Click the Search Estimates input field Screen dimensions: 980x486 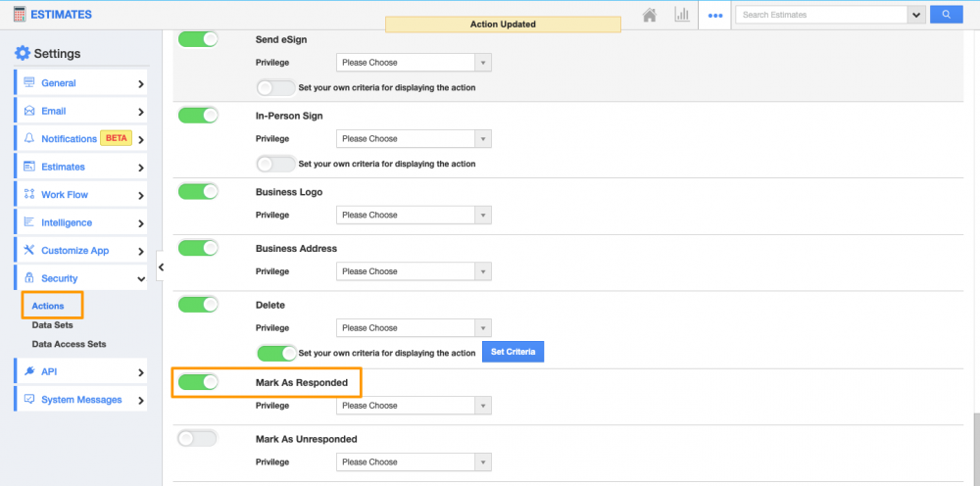[x=821, y=15]
